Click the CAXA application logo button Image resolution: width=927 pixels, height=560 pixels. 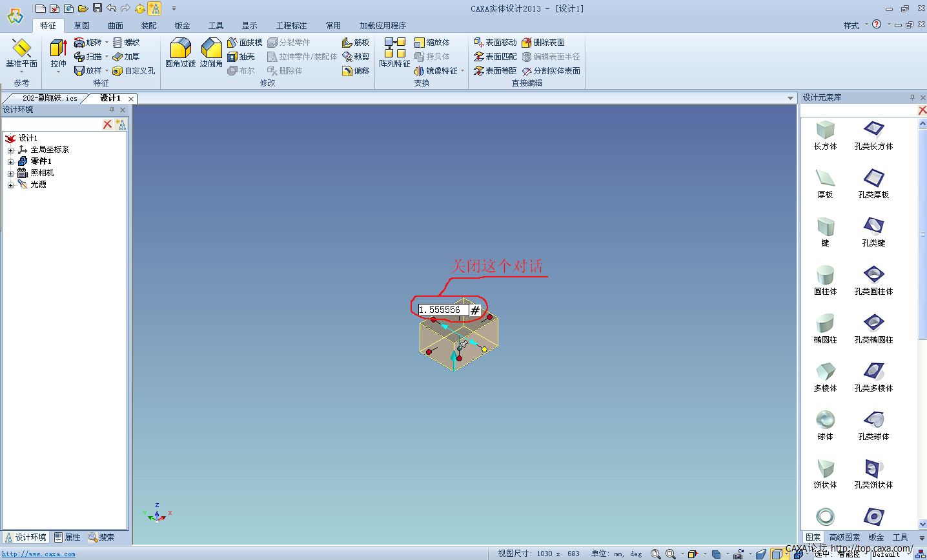(x=15, y=15)
